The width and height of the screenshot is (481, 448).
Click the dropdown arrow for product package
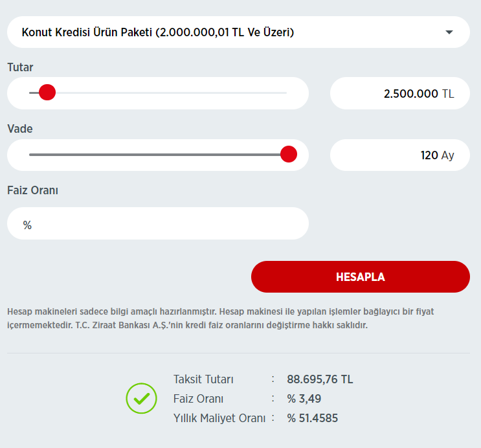coord(449,32)
